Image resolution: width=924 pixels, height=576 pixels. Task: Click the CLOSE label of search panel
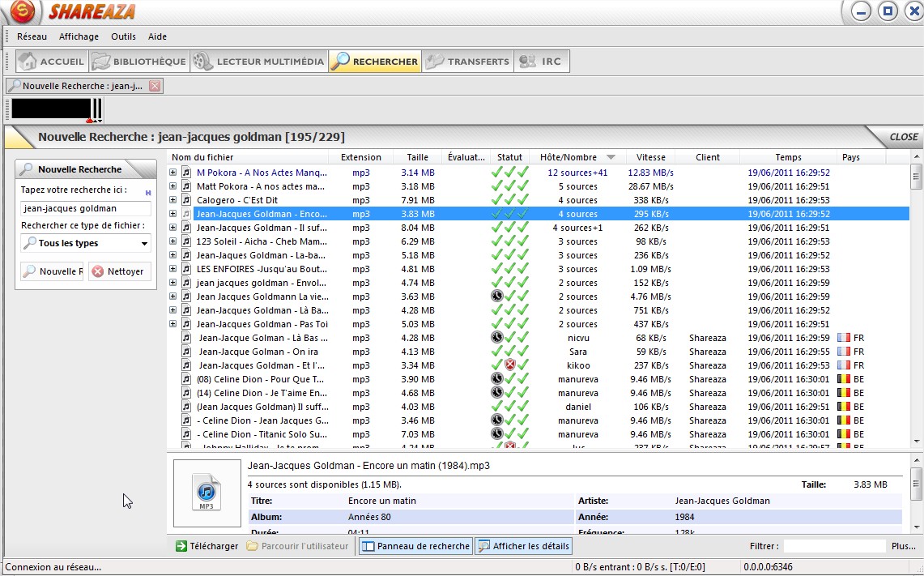pyautogui.click(x=904, y=137)
